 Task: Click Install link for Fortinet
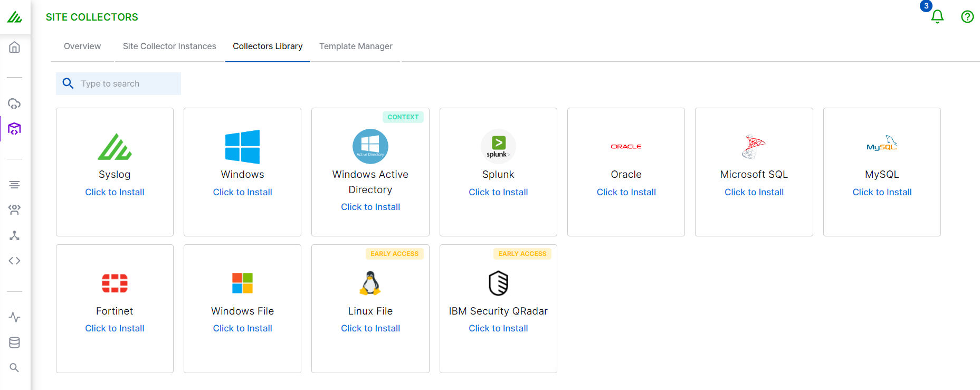(x=115, y=328)
